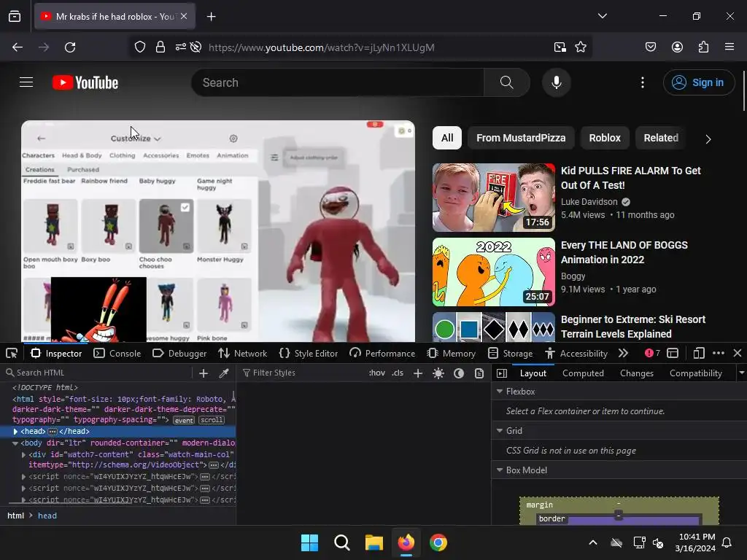Toggle print media simulation

(x=479, y=373)
